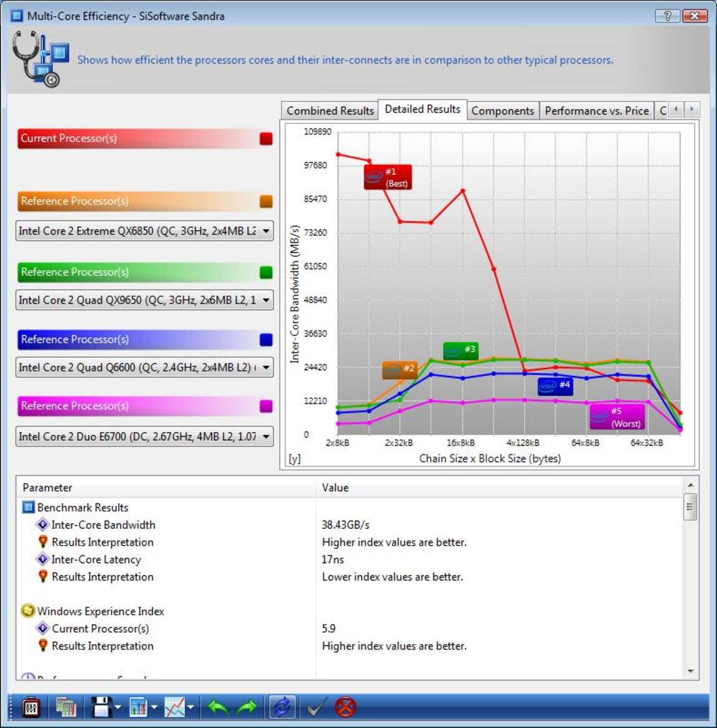
Task: Click the Windows Experience Index section icon
Action: tap(28, 611)
